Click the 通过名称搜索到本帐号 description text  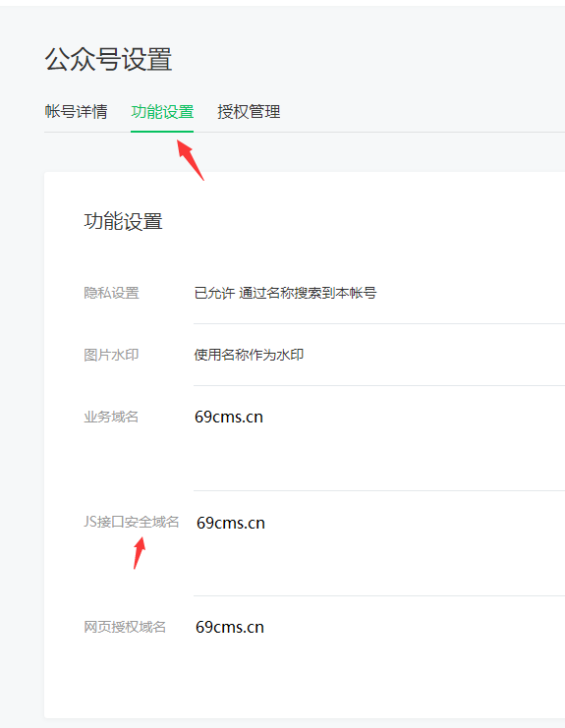[308, 293]
